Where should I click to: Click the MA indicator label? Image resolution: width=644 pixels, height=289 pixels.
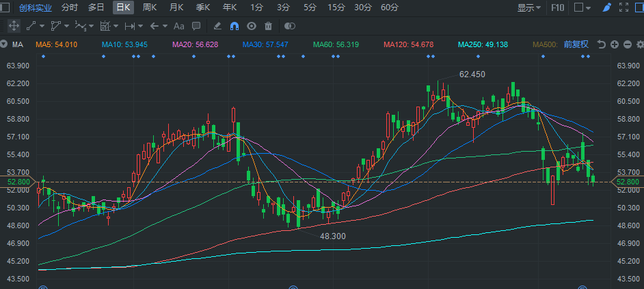coord(17,44)
